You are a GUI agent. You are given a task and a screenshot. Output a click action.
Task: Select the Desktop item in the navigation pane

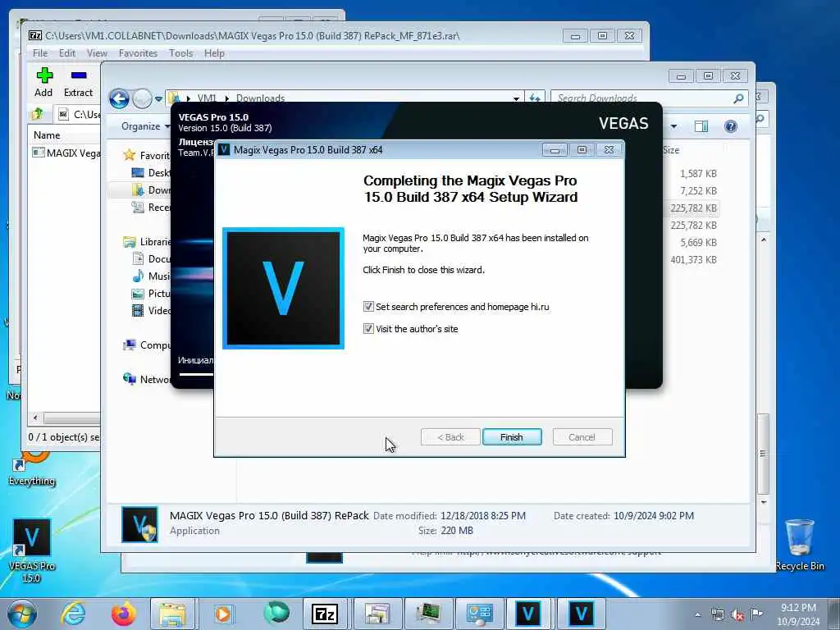[x=151, y=172]
